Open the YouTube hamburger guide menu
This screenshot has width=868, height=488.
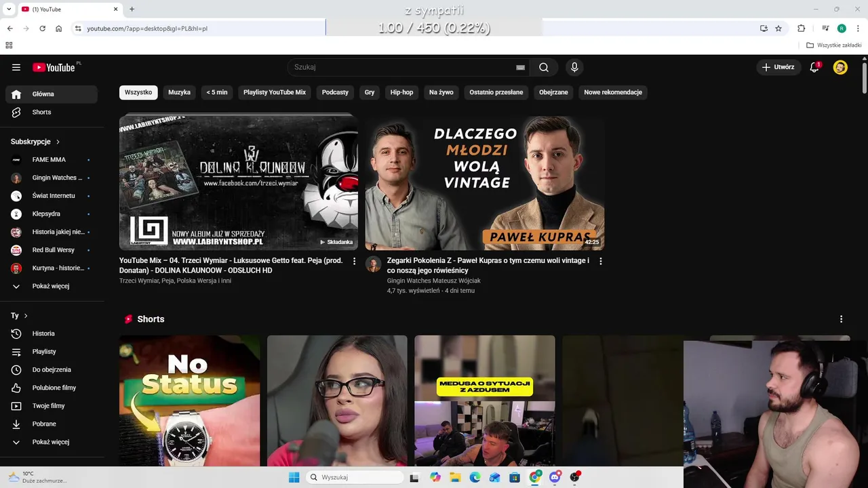16,67
